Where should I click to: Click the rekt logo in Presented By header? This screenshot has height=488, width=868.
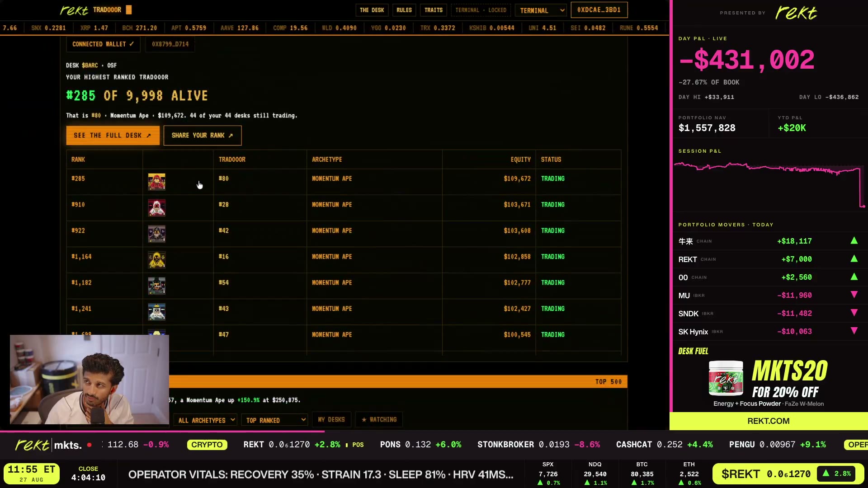pos(796,13)
